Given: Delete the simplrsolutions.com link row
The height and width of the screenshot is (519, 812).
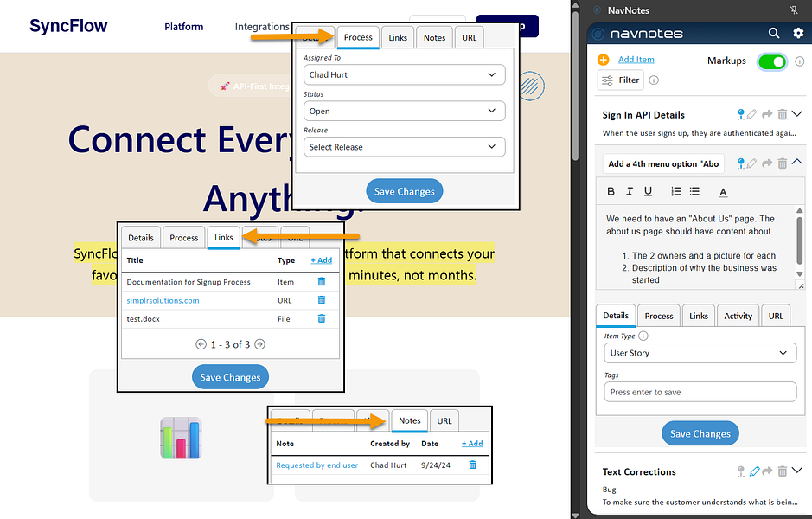Looking at the screenshot, I should [x=322, y=300].
